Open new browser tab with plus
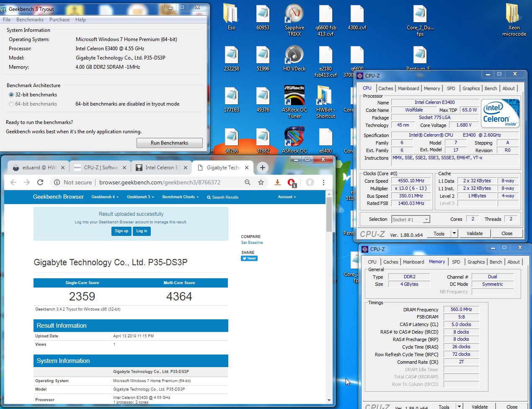Viewport: 532px width, 409px height. click(263, 168)
